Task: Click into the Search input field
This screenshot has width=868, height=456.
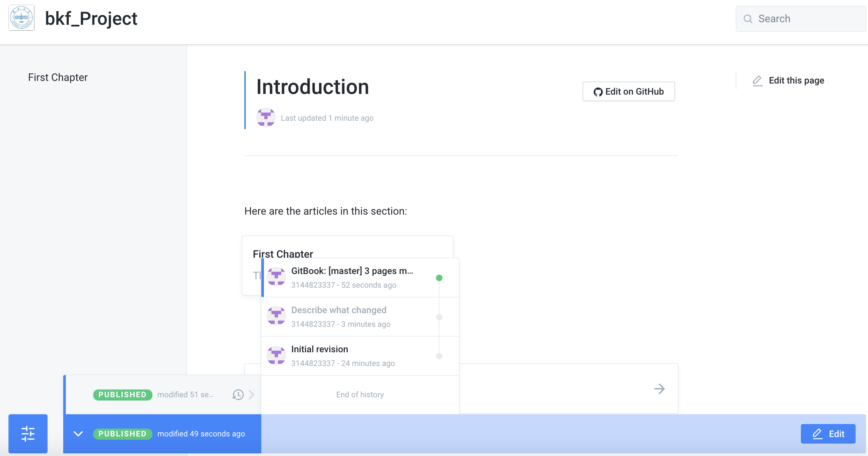Action: point(809,19)
